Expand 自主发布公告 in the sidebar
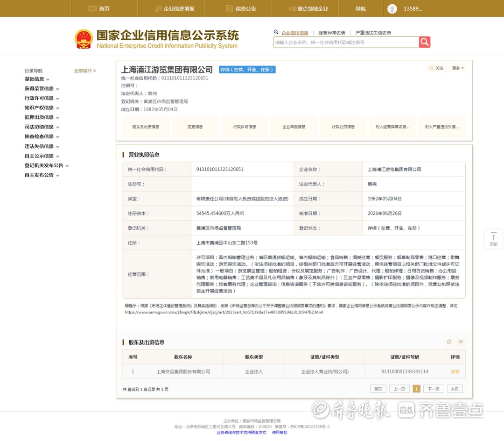Viewport: 504px width, 441px height. (42, 175)
